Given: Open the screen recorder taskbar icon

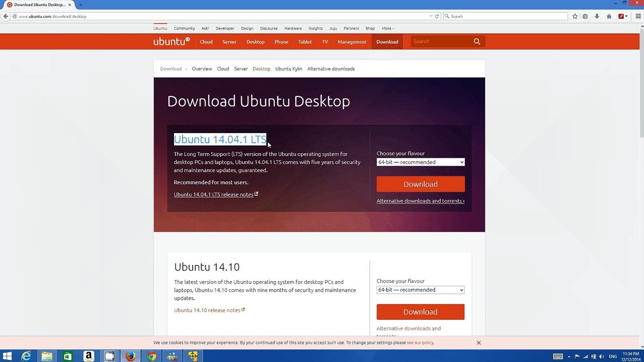Looking at the screenshot, I should (x=109, y=356).
